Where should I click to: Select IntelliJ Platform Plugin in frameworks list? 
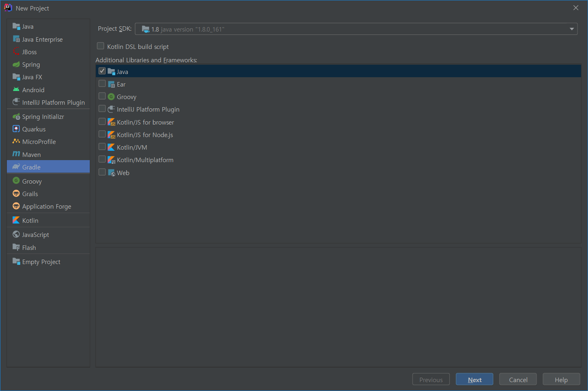tap(148, 110)
